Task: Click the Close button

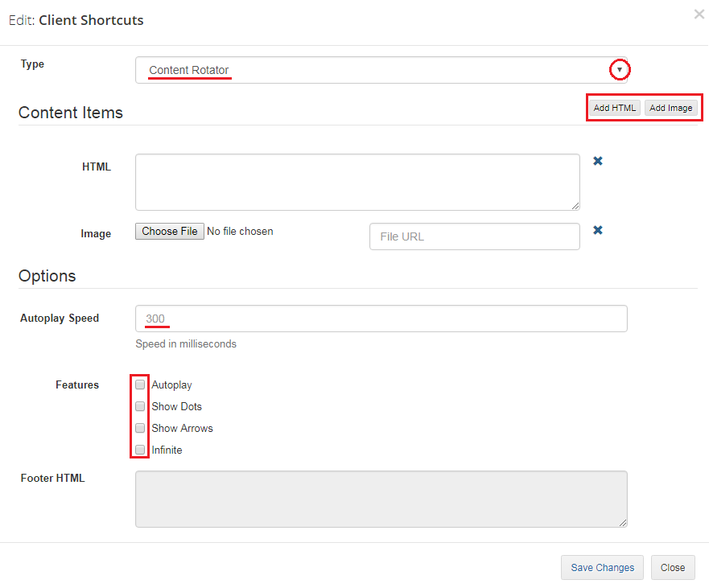Action: [x=673, y=568]
